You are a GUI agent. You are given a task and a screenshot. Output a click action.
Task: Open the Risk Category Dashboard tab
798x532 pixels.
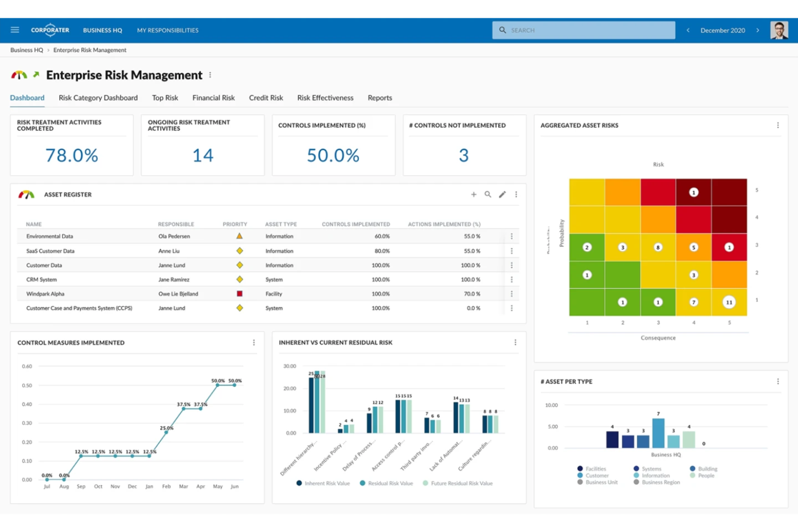coord(98,98)
